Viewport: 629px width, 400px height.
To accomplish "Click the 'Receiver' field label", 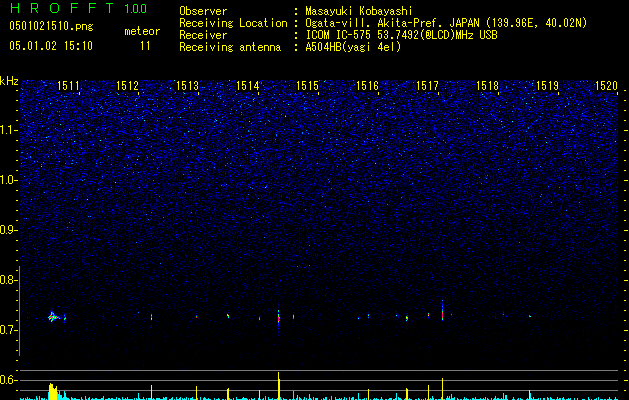I will (x=203, y=35).
